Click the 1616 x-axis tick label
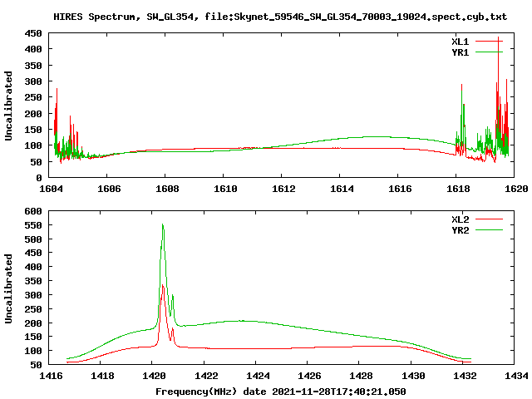The height and width of the screenshot is (399, 532). [400, 189]
